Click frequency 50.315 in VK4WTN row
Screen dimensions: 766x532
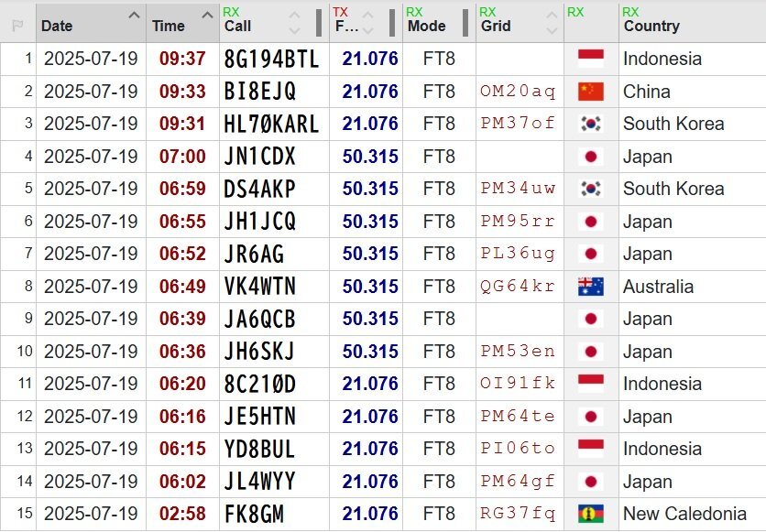370,287
